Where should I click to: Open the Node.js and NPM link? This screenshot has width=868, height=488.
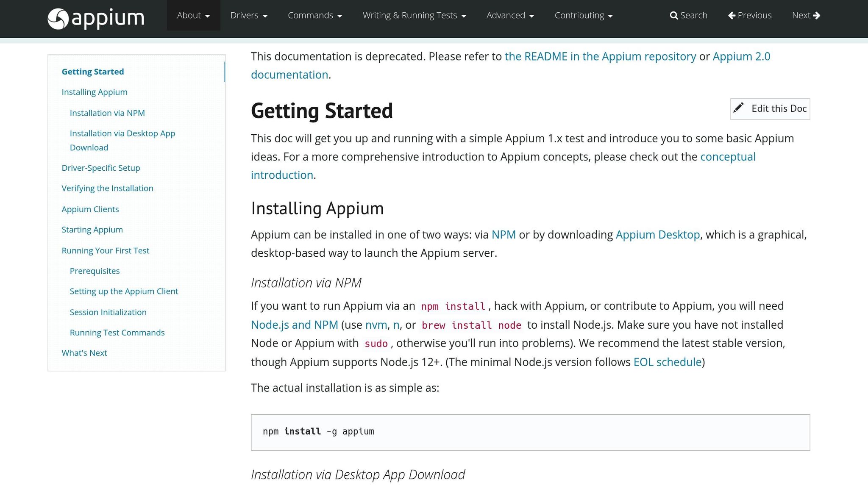coord(295,324)
